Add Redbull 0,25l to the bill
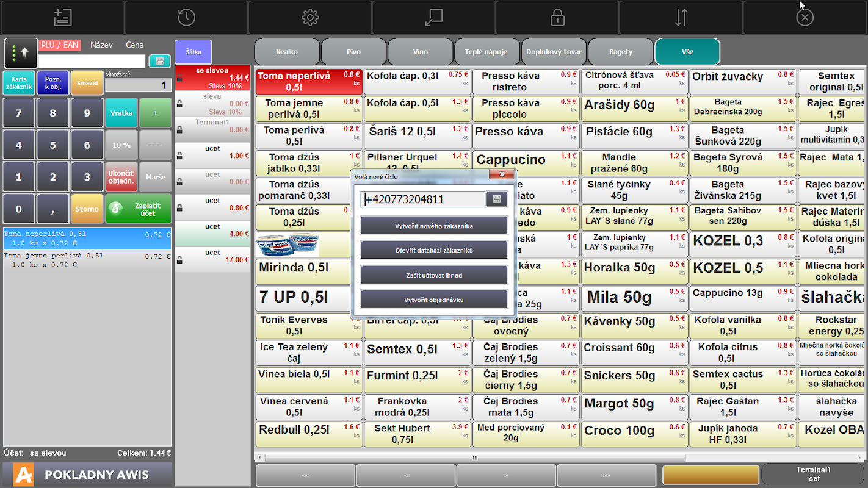Image resolution: width=868 pixels, height=488 pixels. [x=309, y=434]
